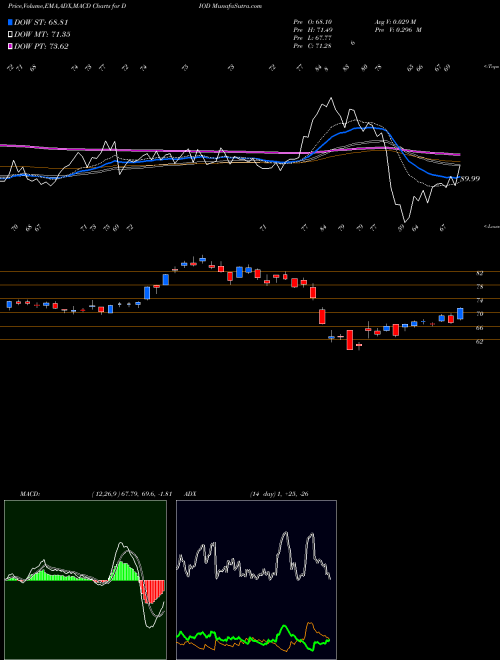Click the '<Lows' axis label

(491, 226)
